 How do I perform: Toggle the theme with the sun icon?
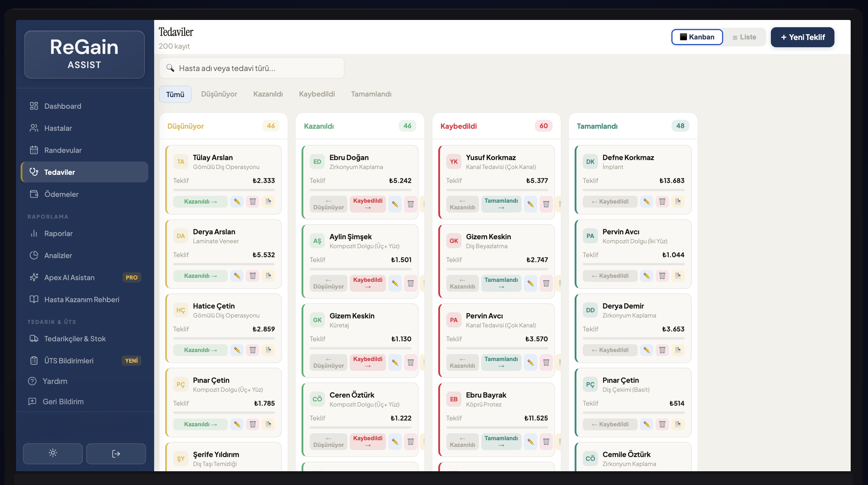click(x=52, y=453)
